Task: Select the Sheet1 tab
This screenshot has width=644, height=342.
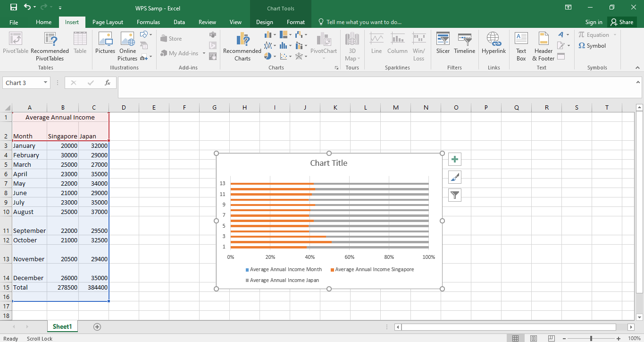Action: point(62,326)
